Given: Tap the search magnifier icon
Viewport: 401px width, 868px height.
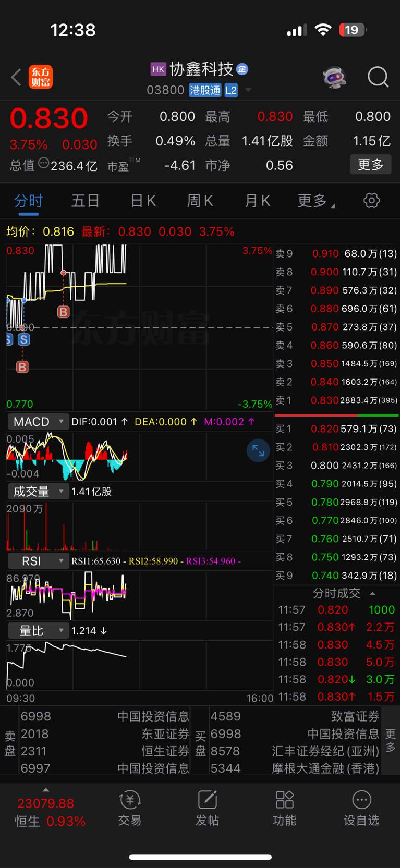Looking at the screenshot, I should 378,77.
